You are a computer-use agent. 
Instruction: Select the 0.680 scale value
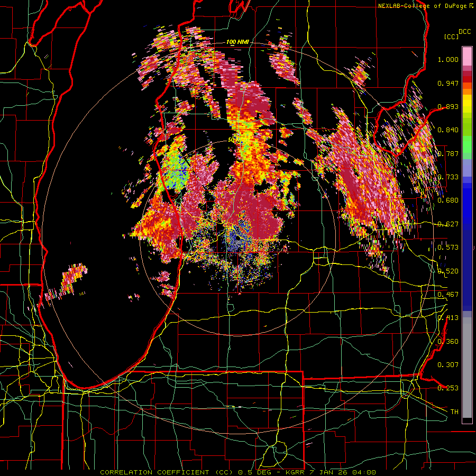(448, 200)
